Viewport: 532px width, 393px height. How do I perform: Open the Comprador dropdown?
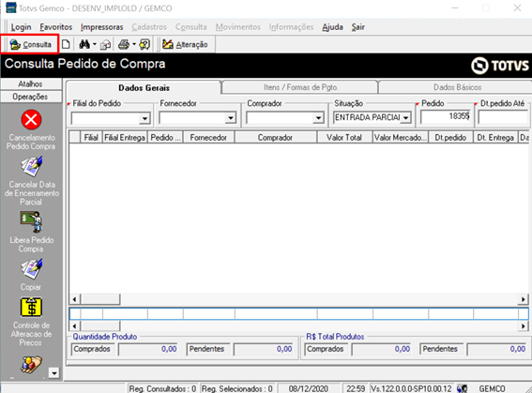(318, 118)
